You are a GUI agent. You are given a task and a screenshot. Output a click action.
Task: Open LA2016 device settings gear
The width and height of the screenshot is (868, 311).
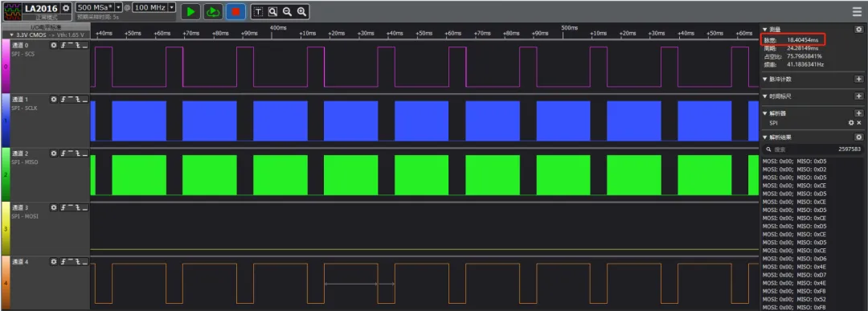click(67, 8)
